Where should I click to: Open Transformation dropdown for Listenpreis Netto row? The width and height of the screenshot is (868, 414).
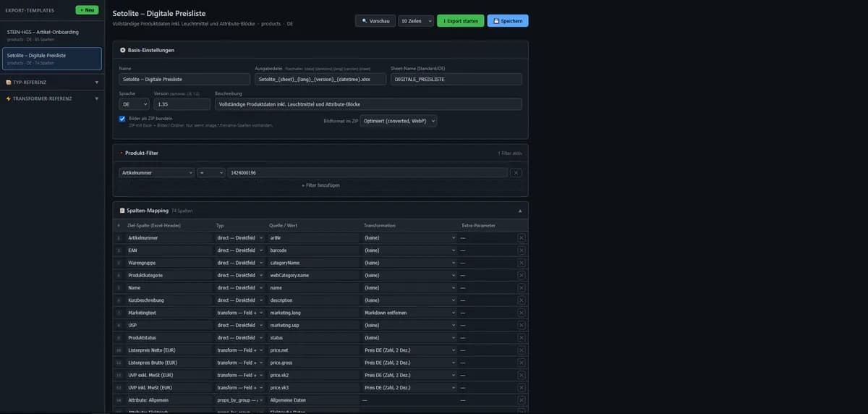point(409,350)
